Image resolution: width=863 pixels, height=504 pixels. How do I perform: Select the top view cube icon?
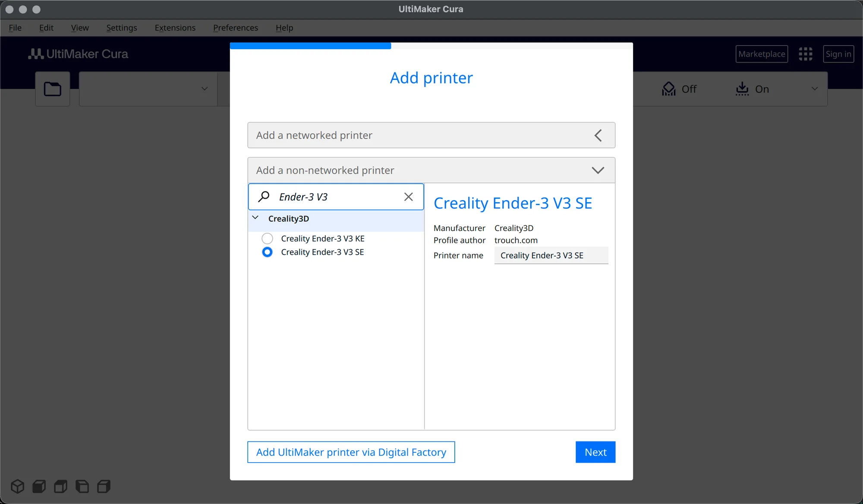(61, 486)
